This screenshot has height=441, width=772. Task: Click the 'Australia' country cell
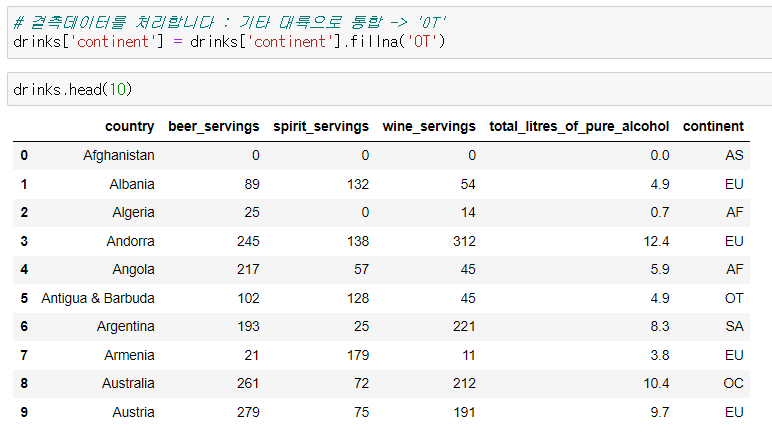coord(128,383)
